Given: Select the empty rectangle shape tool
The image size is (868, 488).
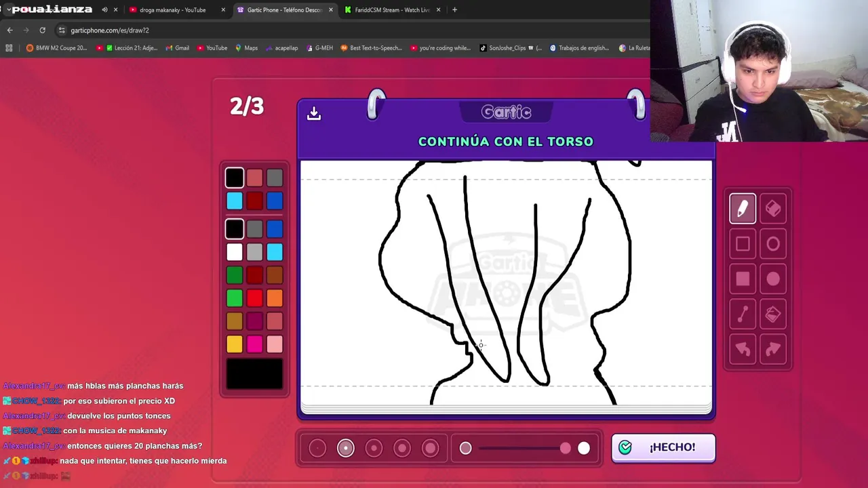Looking at the screenshot, I should tap(743, 244).
